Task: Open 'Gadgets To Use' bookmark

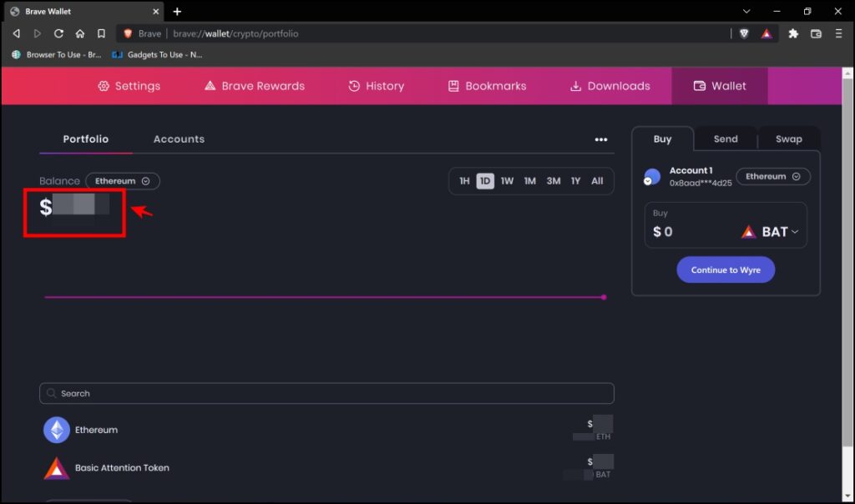Action: click(157, 54)
